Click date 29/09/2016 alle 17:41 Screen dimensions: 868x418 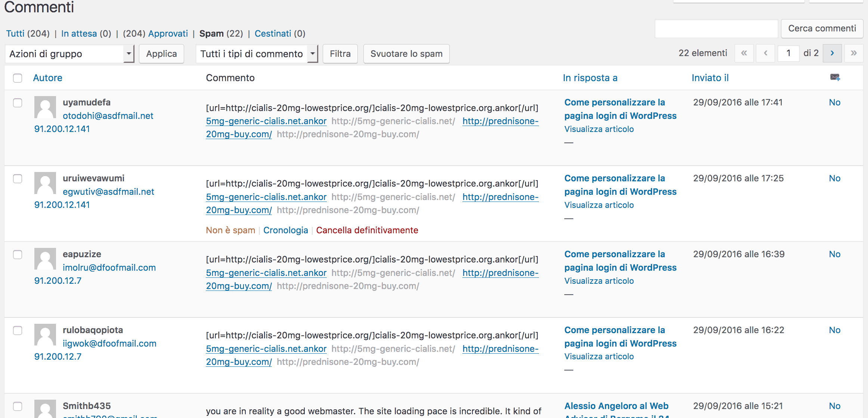[x=738, y=102]
